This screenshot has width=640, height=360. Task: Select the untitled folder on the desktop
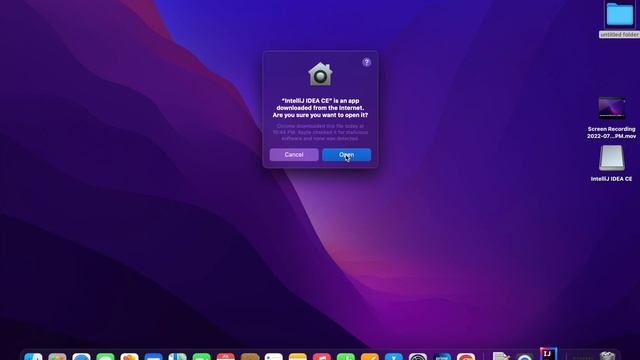619,15
